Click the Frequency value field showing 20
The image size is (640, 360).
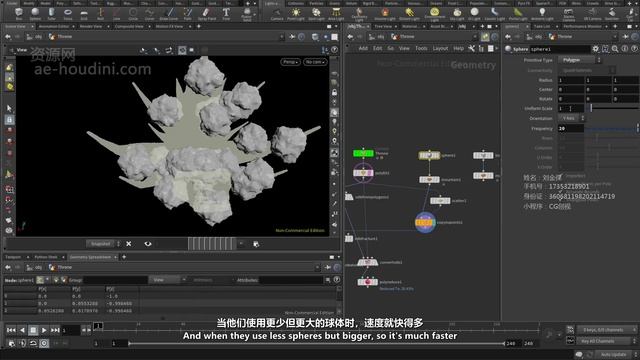pyautogui.click(x=571, y=128)
